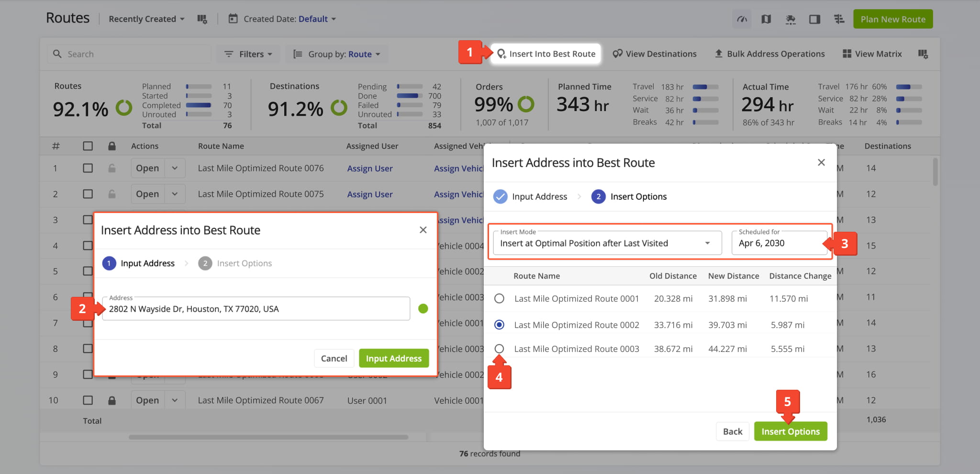Select the Route 0001 radio button
980x474 pixels.
point(499,298)
